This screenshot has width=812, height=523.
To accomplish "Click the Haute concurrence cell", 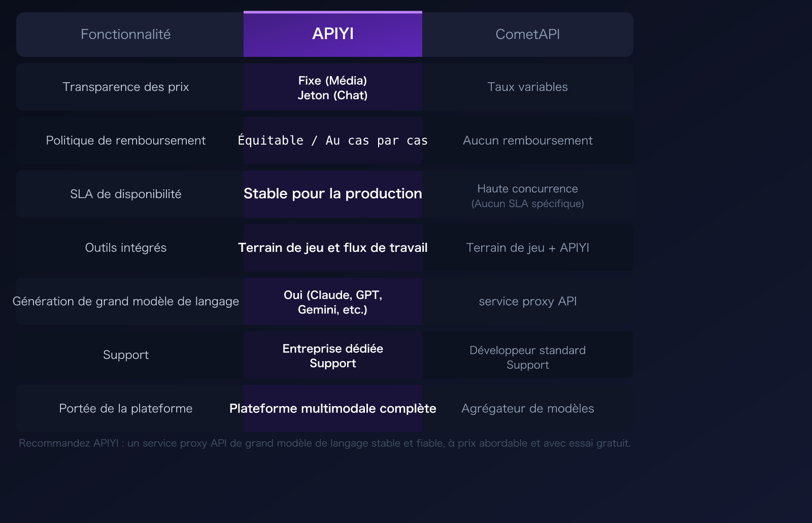I will point(528,195).
